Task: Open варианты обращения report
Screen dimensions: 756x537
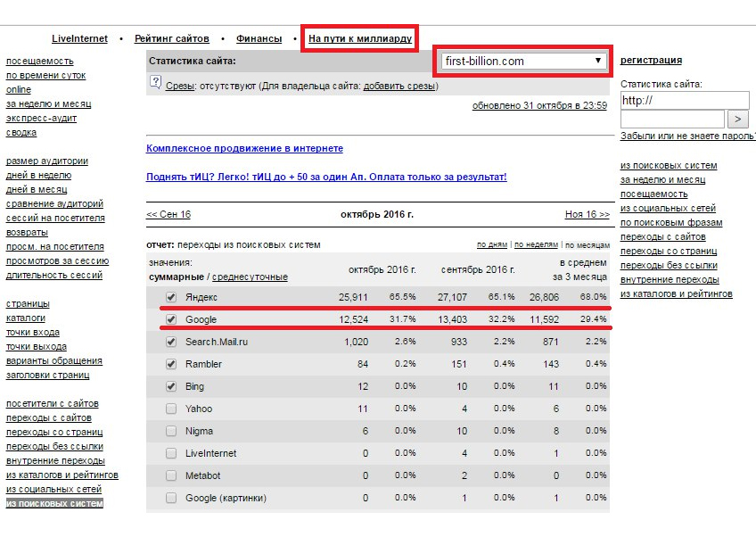Action: coord(54,361)
